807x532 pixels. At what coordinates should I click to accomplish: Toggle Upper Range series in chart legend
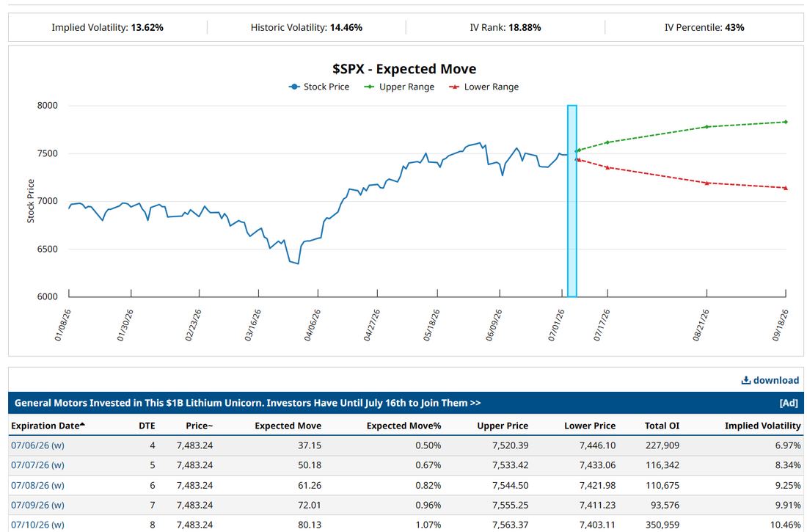click(399, 87)
